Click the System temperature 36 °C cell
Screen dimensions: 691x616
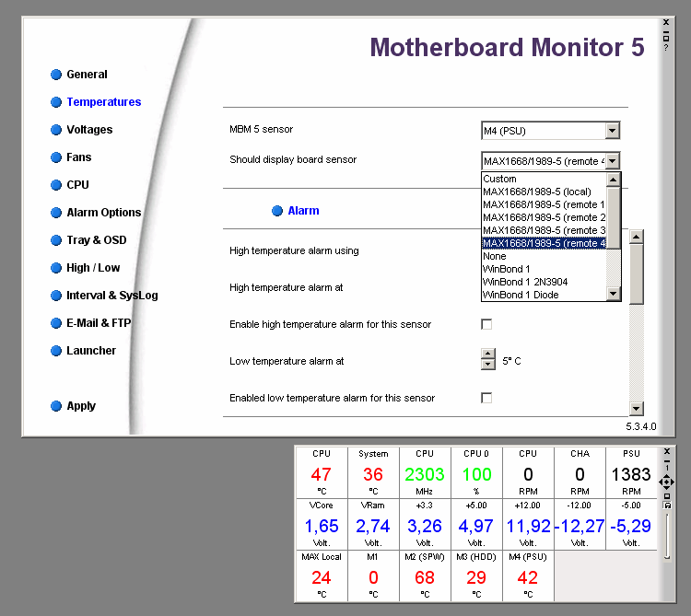tap(373, 472)
